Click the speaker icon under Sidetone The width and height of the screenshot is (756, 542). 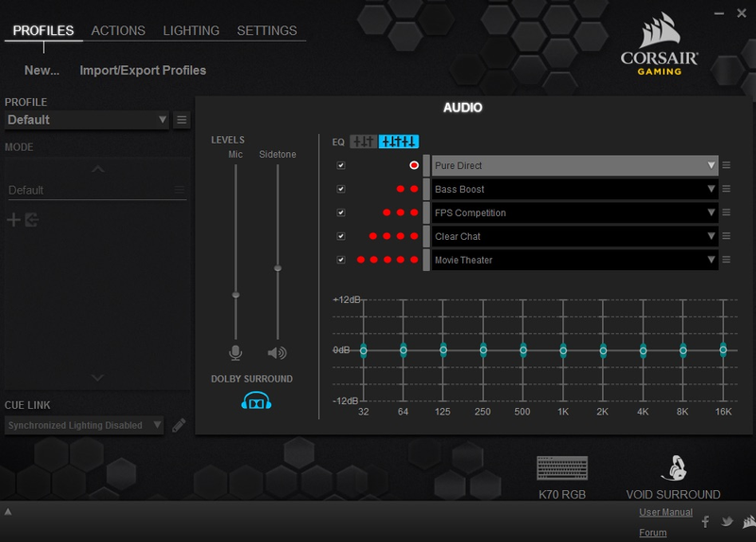coord(277,353)
